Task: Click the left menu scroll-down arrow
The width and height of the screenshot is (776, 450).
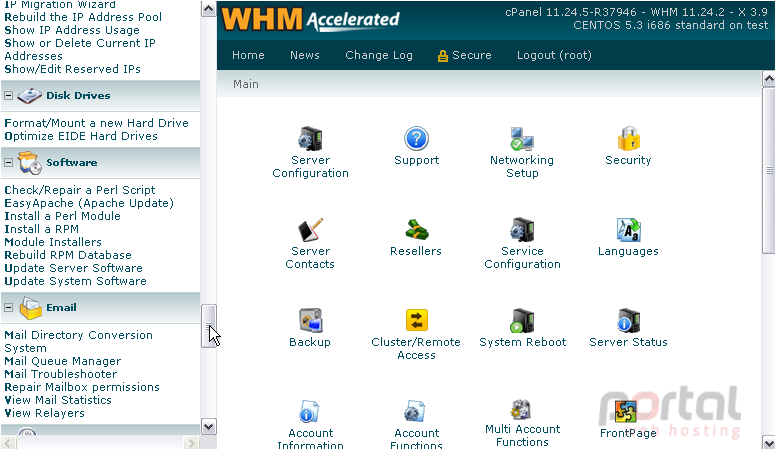Action: (209, 427)
